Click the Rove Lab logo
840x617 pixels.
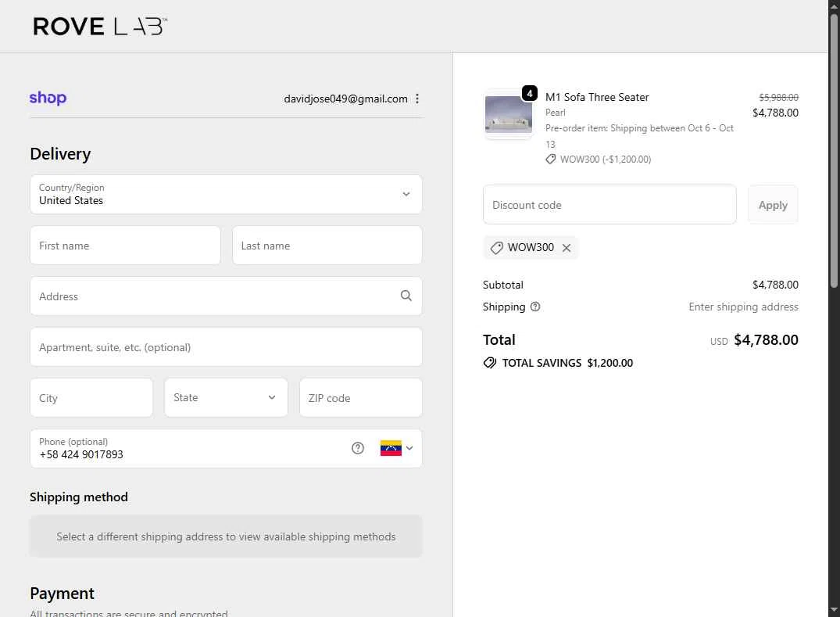tap(100, 27)
